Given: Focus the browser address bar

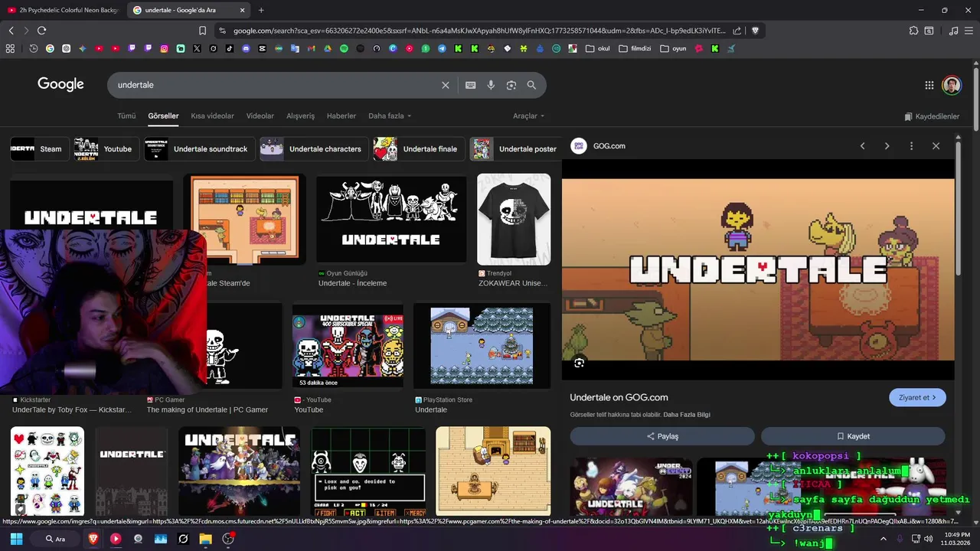Looking at the screenshot, I should coord(479,31).
